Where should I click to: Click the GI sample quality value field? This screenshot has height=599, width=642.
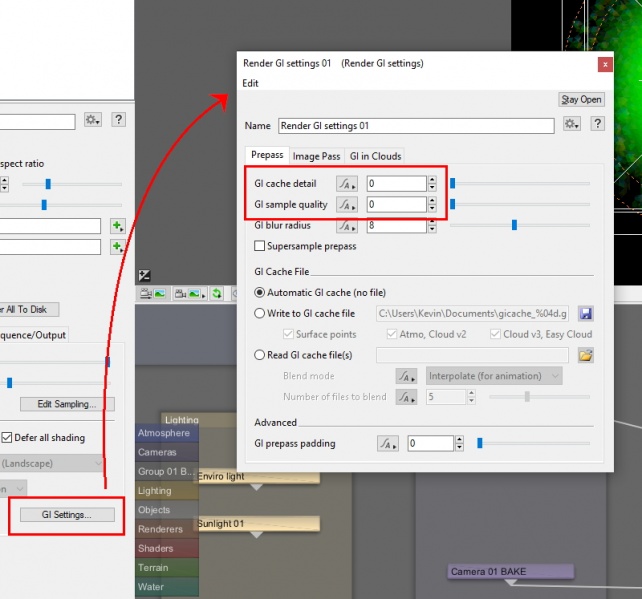[396, 204]
